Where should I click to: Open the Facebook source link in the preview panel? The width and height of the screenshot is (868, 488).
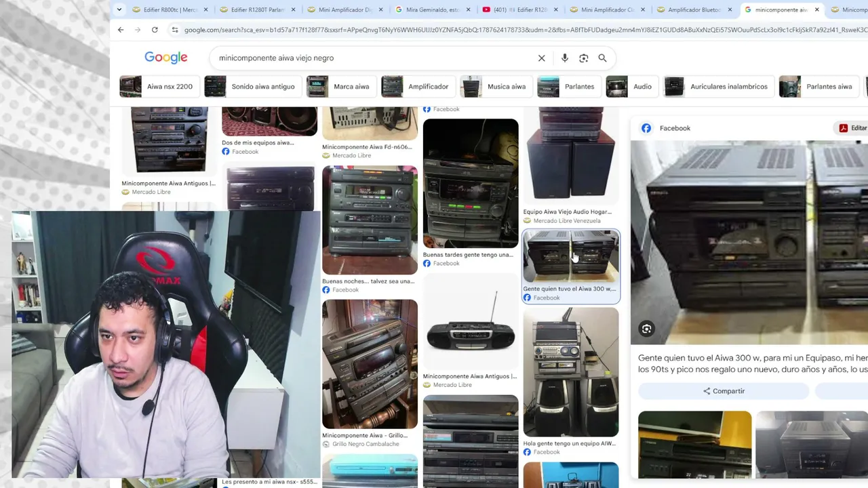coord(667,128)
